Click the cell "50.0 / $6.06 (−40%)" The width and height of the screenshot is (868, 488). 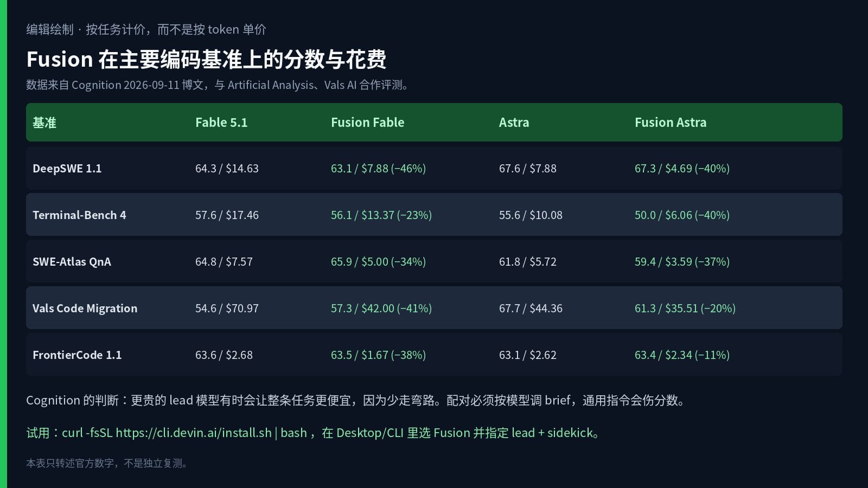click(x=682, y=215)
